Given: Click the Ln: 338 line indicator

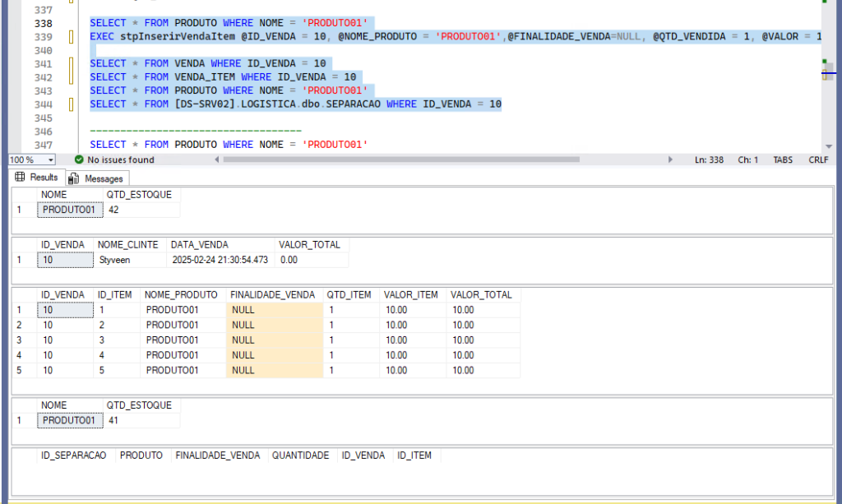Looking at the screenshot, I should point(709,160).
